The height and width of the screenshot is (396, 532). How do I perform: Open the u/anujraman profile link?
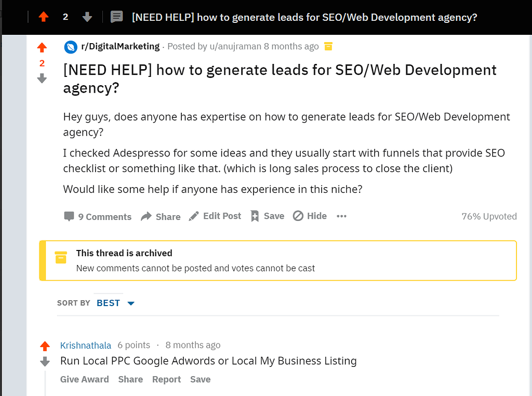235,46
